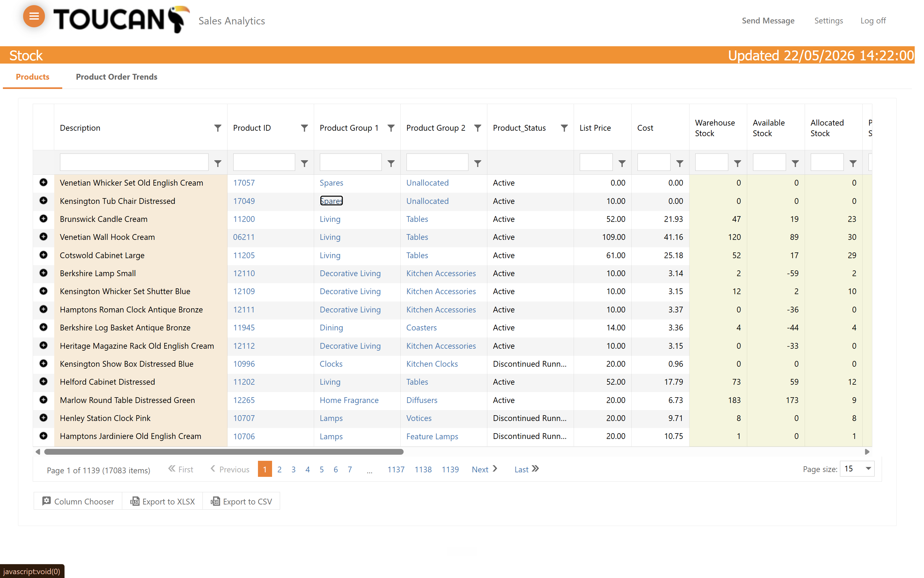Expand row Berkshire Lamp Small
The image size is (924, 578).
tap(44, 273)
